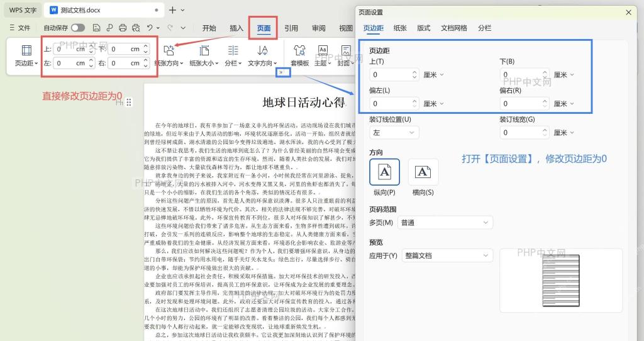Open 纸张方向 paper orientation menu
Screen dimensions: 644x341
click(x=169, y=55)
